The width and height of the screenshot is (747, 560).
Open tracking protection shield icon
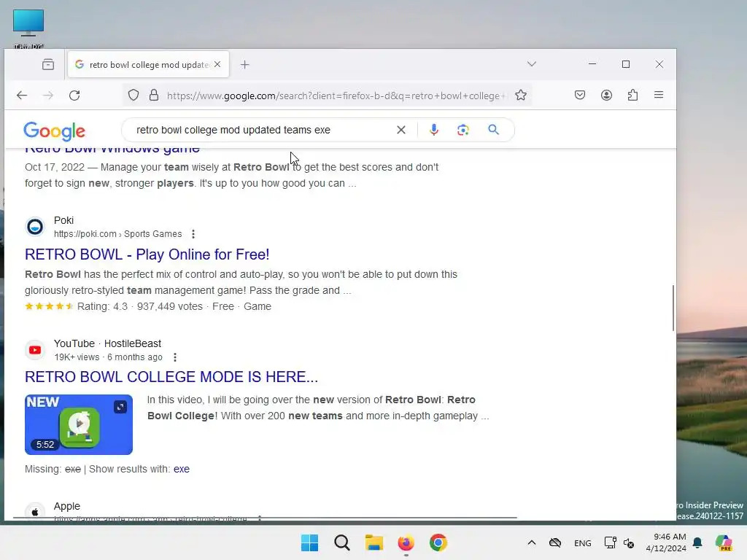pyautogui.click(x=133, y=96)
